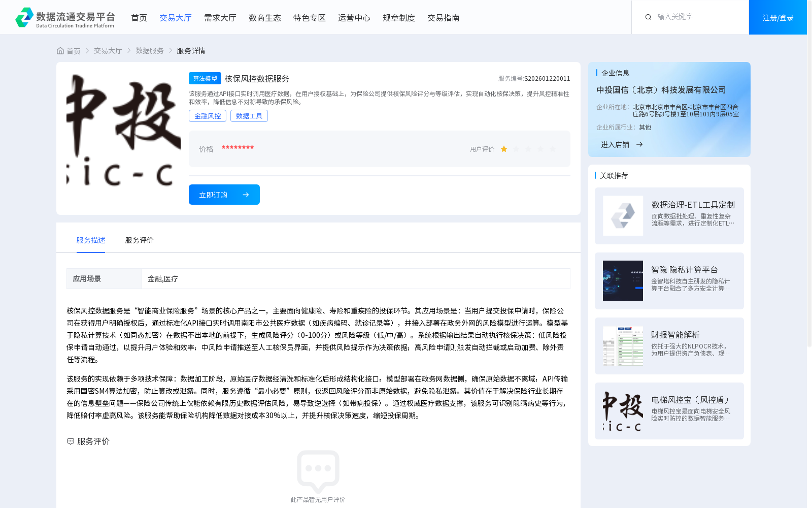Go to 需求大厅 in top navigation
Viewport: 812px width, 508px height.
coord(220,18)
